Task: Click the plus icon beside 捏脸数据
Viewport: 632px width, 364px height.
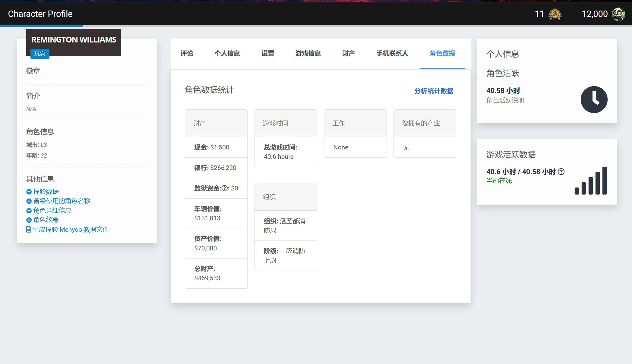Action: pyautogui.click(x=29, y=192)
